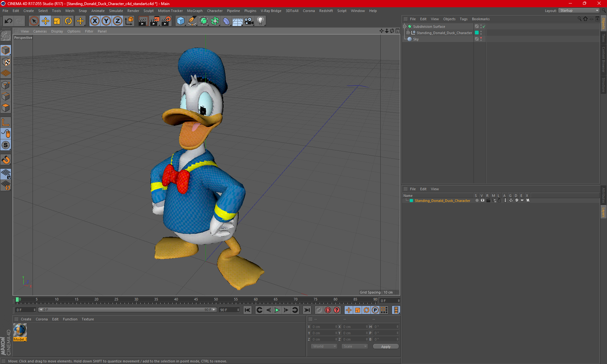Toggle Y axis lock
The width and height of the screenshot is (607, 364).
[x=106, y=21]
